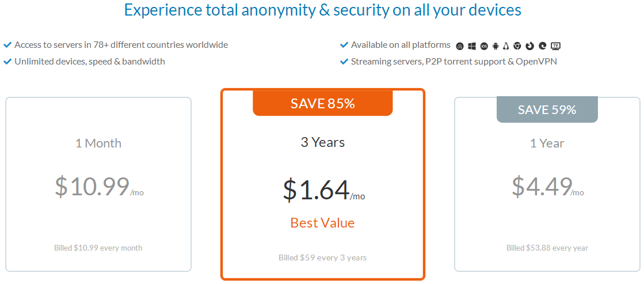The image size is (644, 284).
Task: Click the Linux penguin icon
Action: (x=506, y=46)
